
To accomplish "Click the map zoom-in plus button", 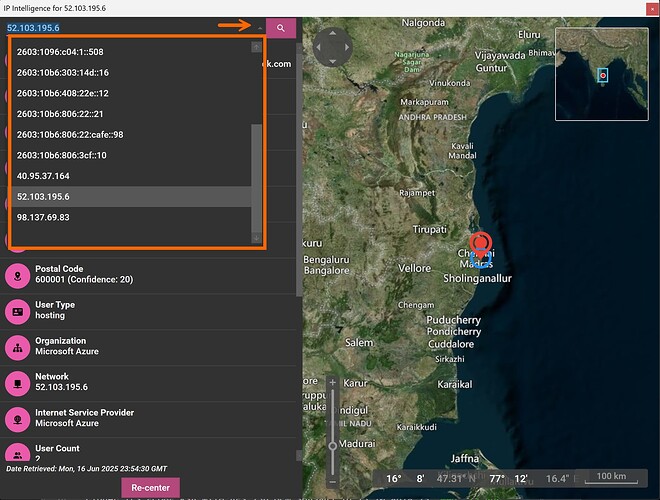I will pos(333,383).
